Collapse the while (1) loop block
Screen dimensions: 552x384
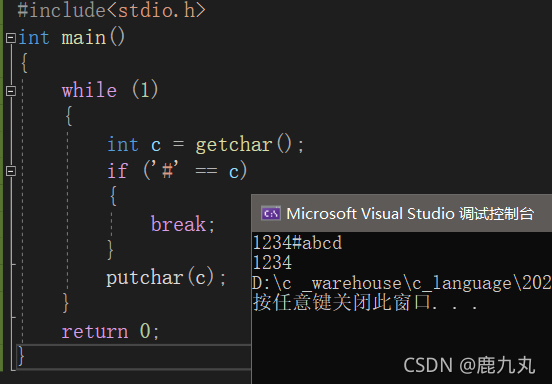(11, 91)
